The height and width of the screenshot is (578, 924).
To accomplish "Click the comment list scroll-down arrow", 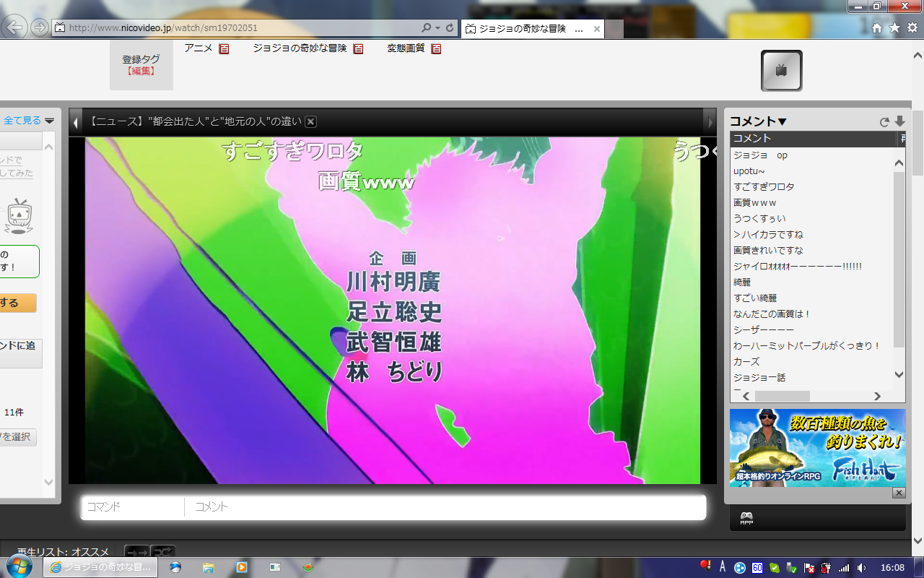I will tap(899, 374).
